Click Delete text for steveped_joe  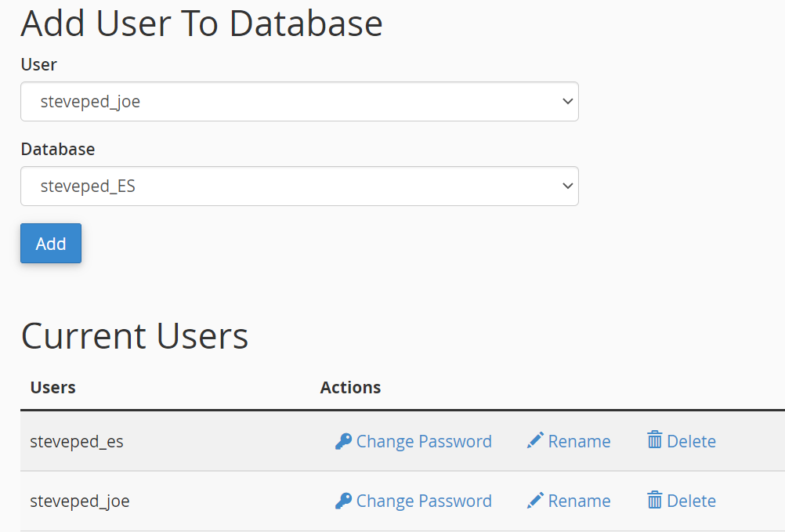pos(691,501)
